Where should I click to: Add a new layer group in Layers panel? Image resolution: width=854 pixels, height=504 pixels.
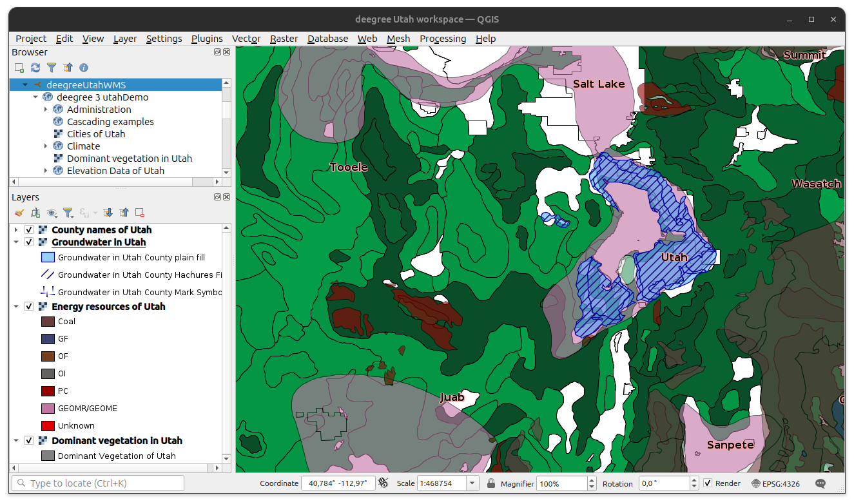(x=35, y=213)
